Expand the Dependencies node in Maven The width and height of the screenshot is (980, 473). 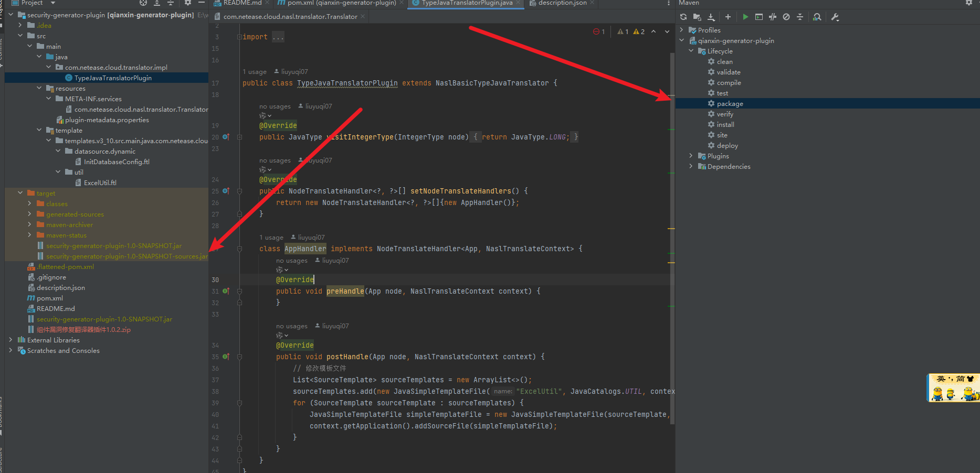tap(691, 166)
